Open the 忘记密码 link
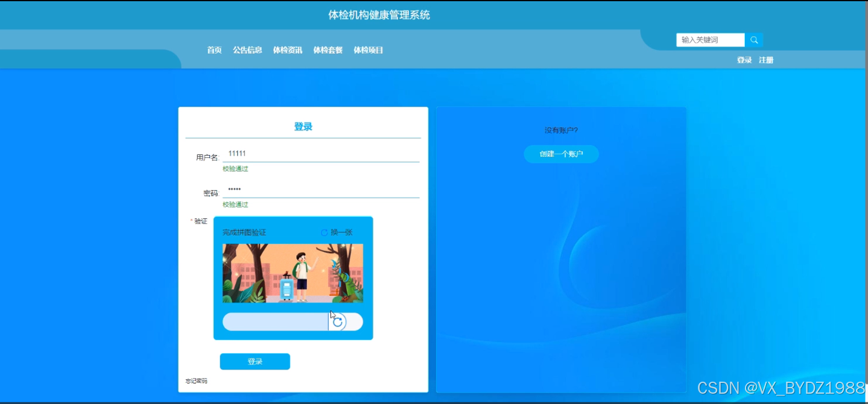This screenshot has width=868, height=404. 195,381
